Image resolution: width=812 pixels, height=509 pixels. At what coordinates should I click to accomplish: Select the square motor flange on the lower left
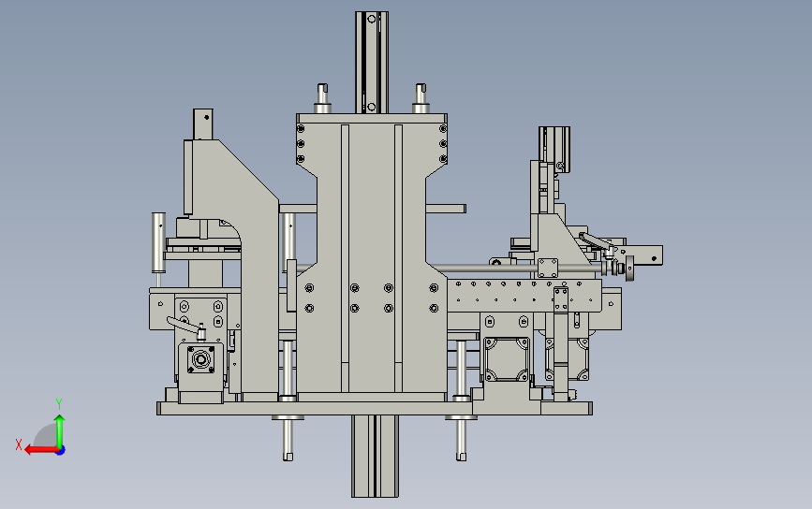point(201,359)
